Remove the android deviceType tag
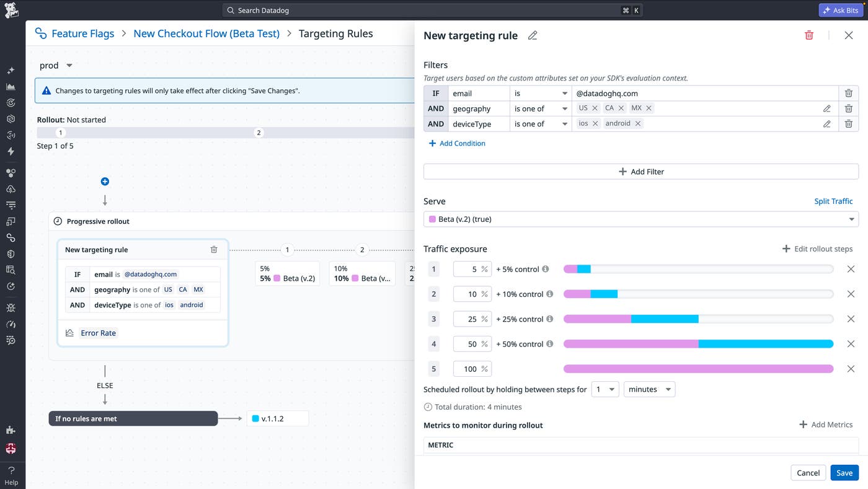 pos(637,123)
